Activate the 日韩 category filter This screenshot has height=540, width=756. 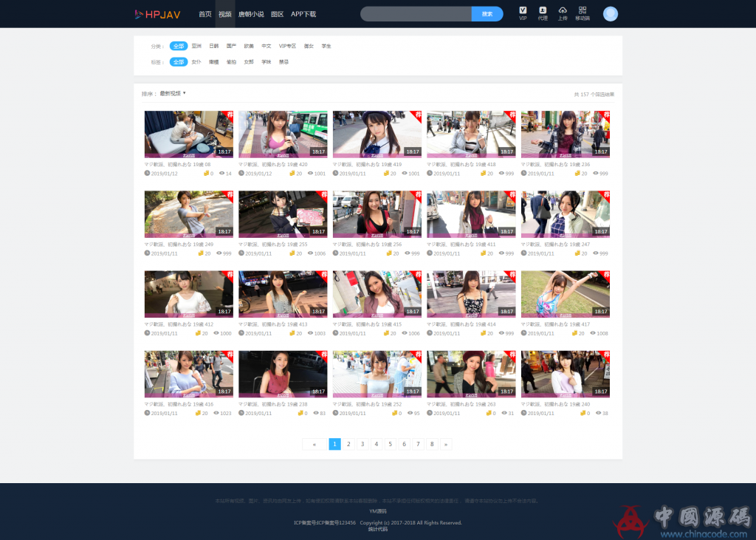[213, 46]
